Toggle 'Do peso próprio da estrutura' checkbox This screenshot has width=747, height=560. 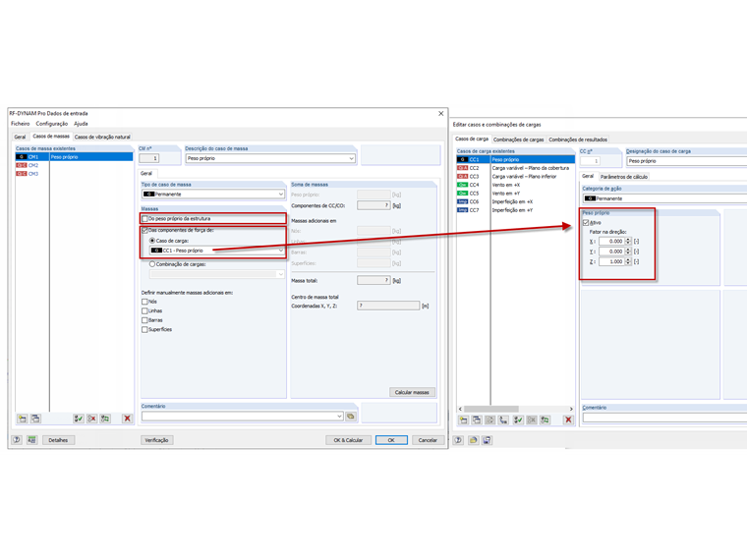tap(144, 218)
